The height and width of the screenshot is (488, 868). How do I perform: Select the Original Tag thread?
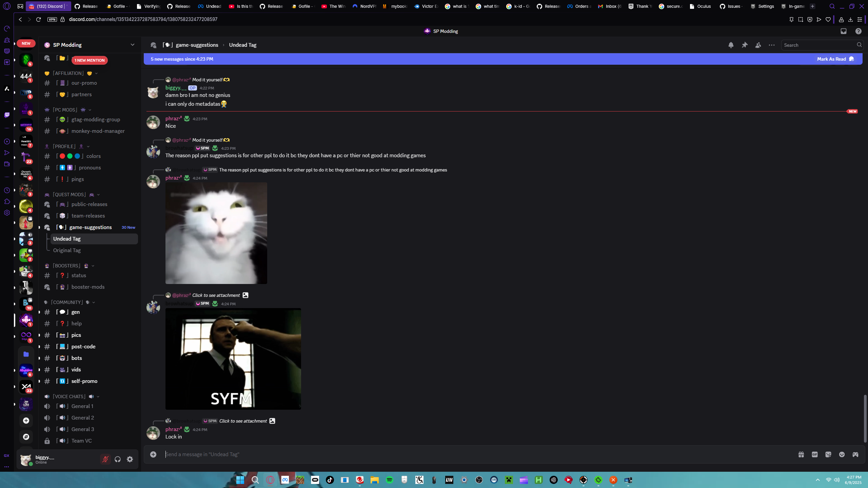pyautogui.click(x=67, y=250)
